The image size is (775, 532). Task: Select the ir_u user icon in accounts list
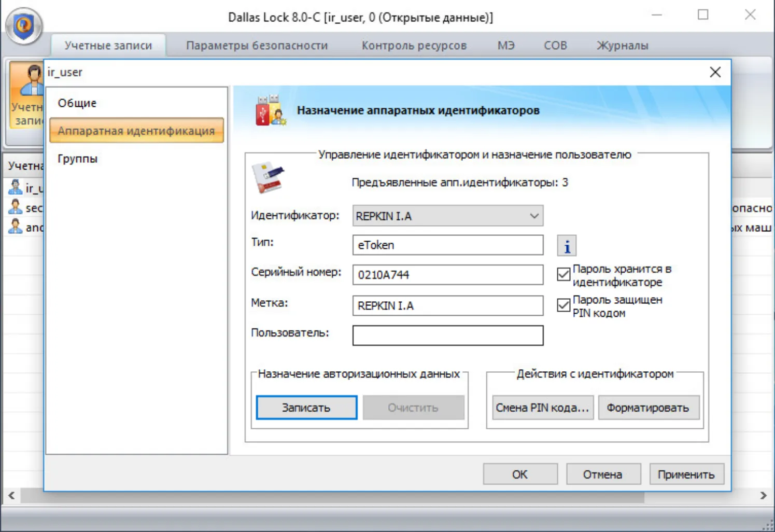(16, 188)
